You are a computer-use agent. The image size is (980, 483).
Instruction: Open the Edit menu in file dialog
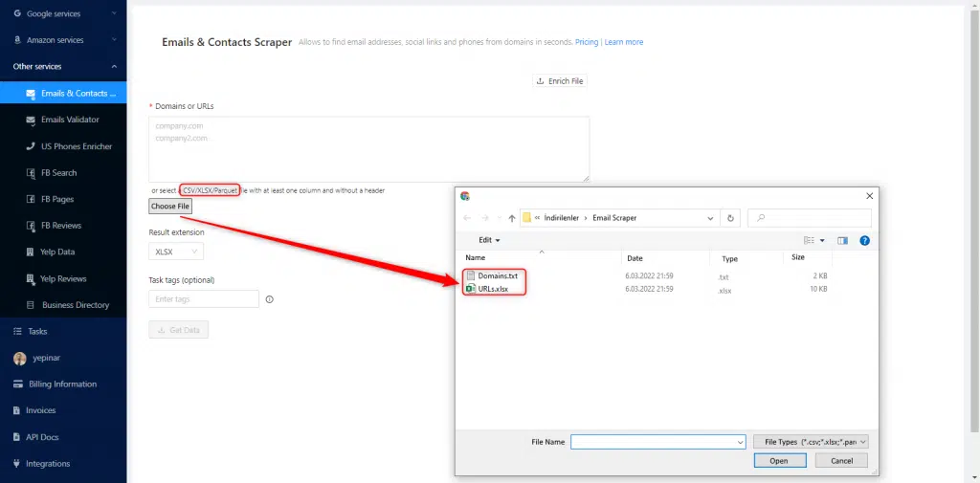(490, 240)
